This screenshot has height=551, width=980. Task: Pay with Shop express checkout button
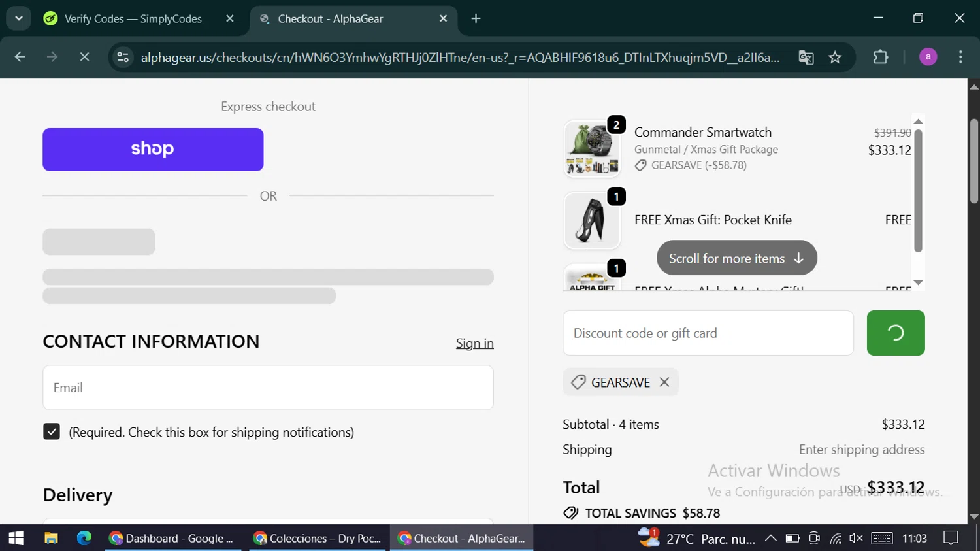(153, 150)
